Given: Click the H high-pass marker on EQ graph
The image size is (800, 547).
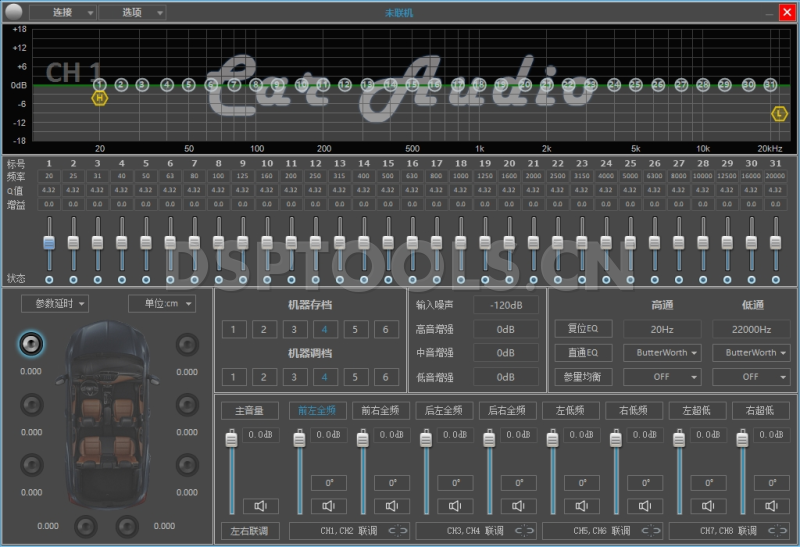Looking at the screenshot, I should coord(99,98).
